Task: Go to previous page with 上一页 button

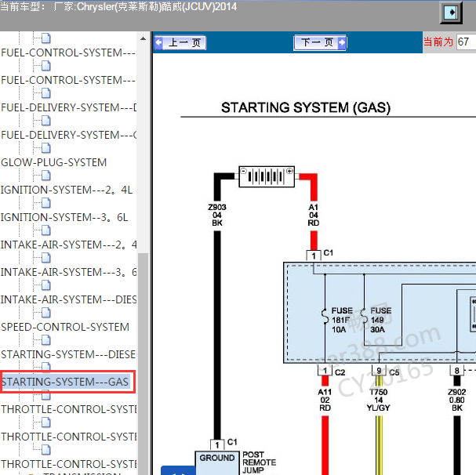Action: 180,42
